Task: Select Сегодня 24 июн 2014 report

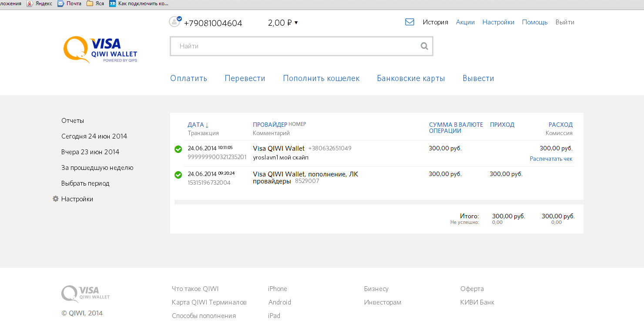Action: [x=94, y=136]
